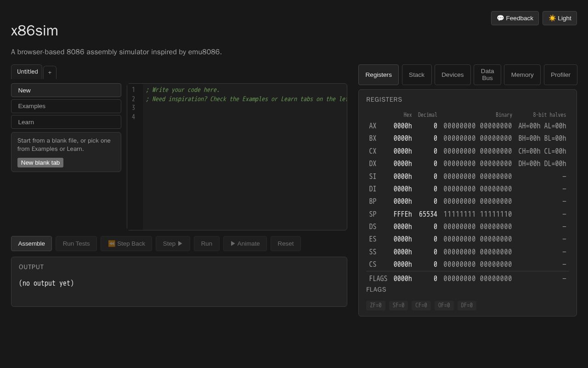Open the Devices tab
This screenshot has width=588, height=368.
(452, 75)
